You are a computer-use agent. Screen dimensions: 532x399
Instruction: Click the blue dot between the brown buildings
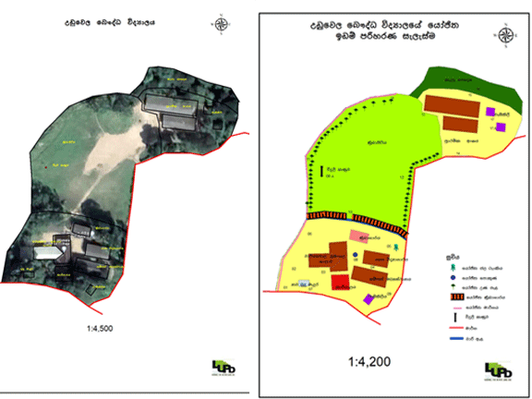356,255
